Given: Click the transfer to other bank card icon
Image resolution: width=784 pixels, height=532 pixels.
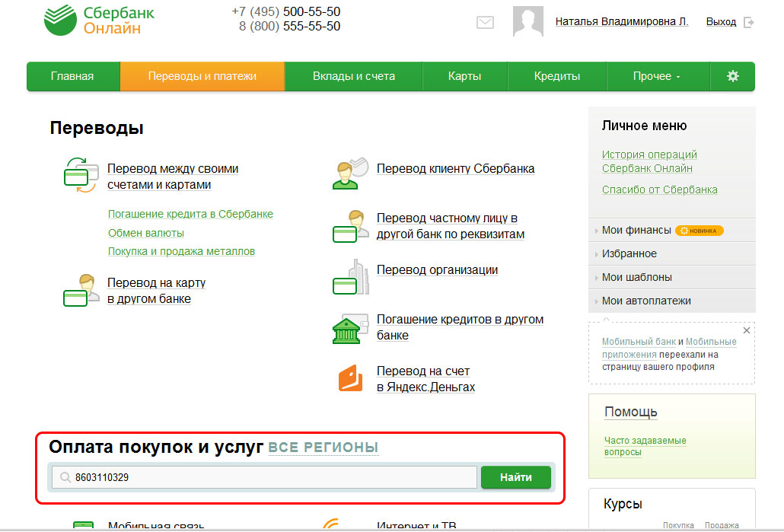Looking at the screenshot, I should (x=81, y=291).
